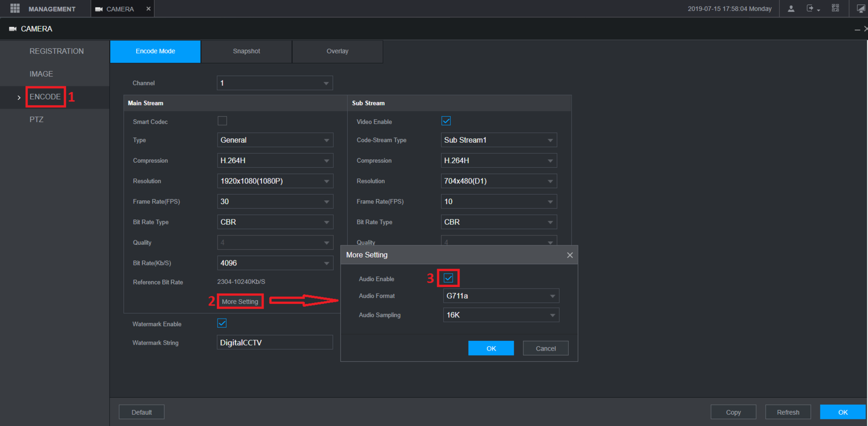This screenshot has width=868, height=426.
Task: Close the CAMERA tab with X
Action: pos(148,9)
